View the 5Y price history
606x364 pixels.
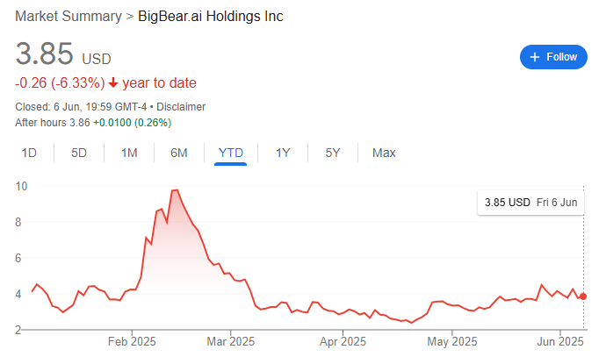click(x=333, y=153)
